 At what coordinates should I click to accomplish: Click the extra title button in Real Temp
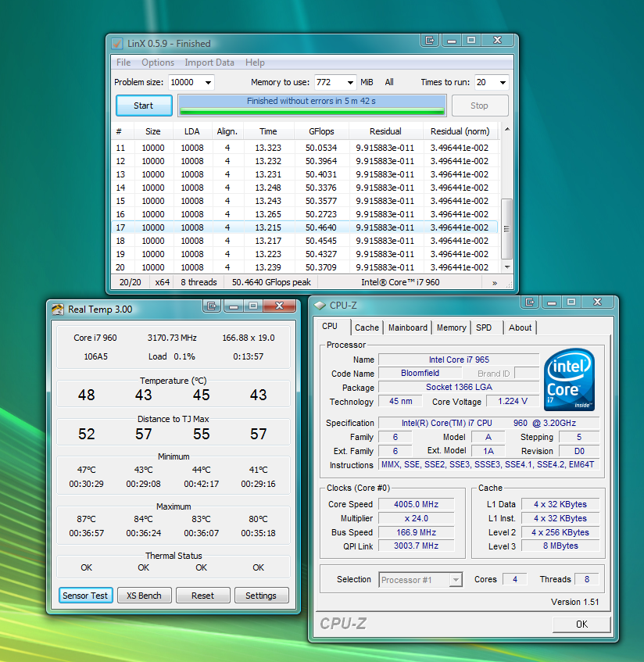pyautogui.click(x=212, y=306)
